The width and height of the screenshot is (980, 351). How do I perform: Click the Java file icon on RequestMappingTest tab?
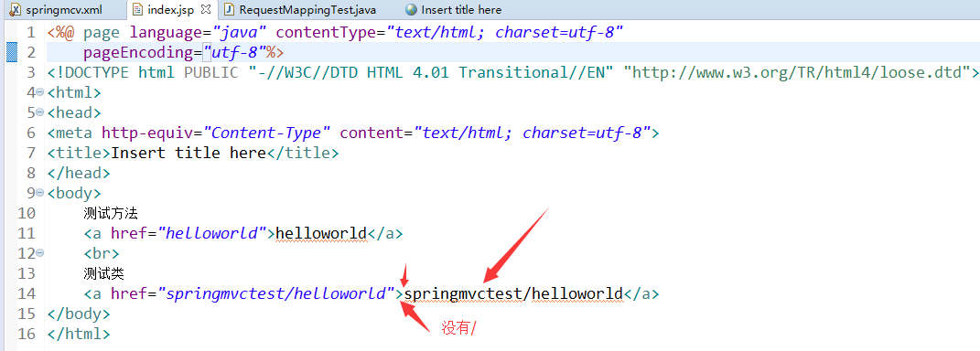pos(230,10)
